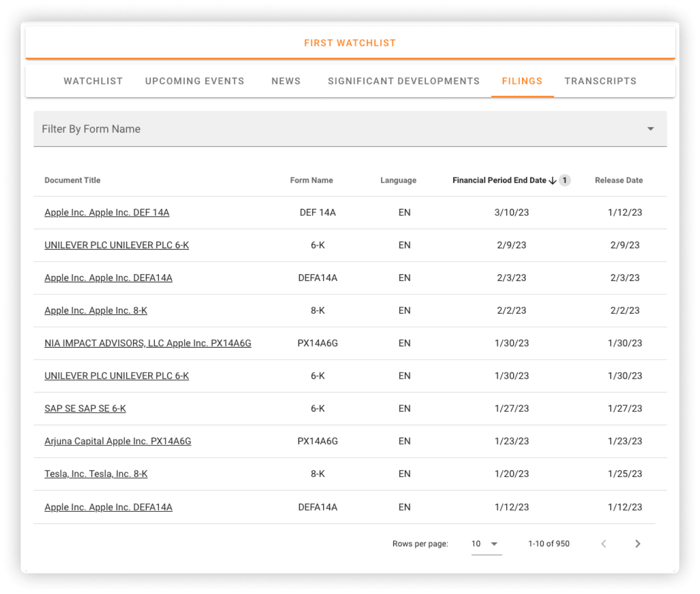Open the News tab
This screenshot has height=594, width=700.
tap(286, 81)
